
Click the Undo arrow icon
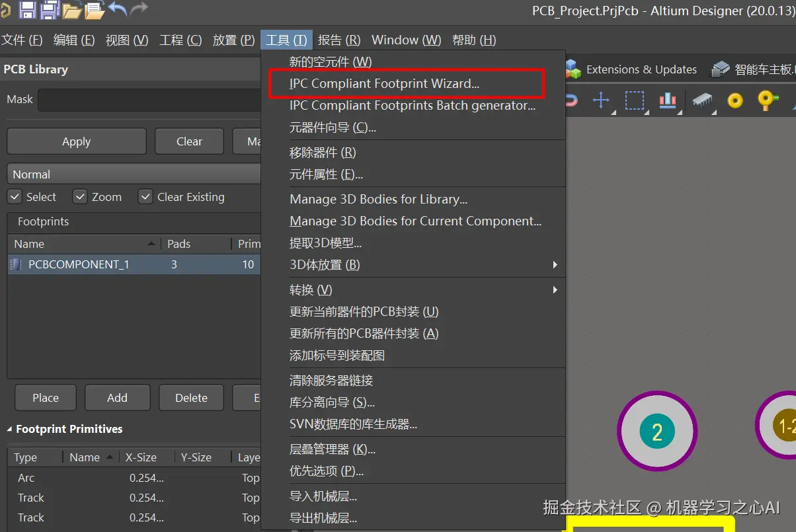117,9
